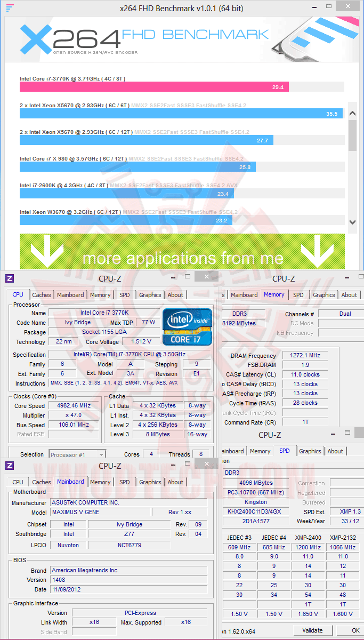
Task: Click Bus Speed value 106.01 MHz
Action: tap(73, 425)
